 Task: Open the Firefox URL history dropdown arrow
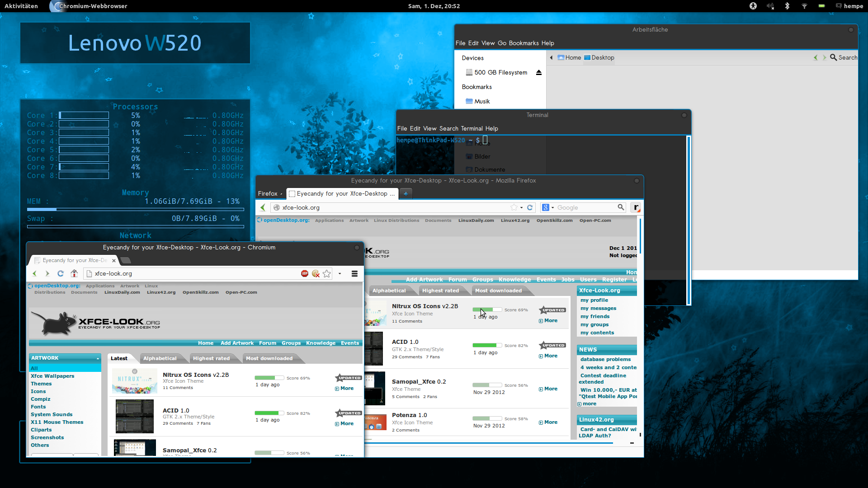click(x=521, y=207)
